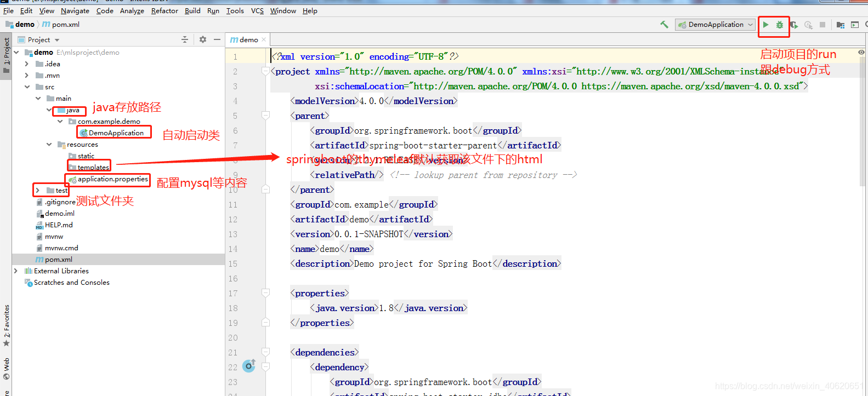
Task: Click collapse all icon in Project panel
Action: (x=185, y=39)
